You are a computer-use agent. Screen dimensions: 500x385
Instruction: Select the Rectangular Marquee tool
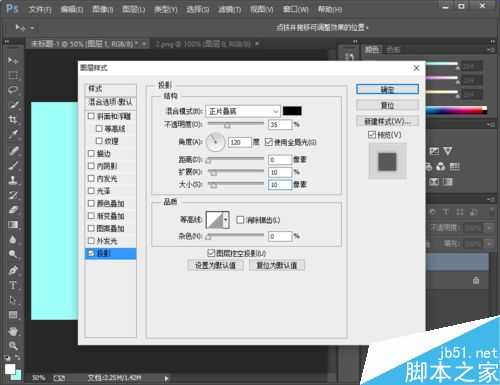pyautogui.click(x=13, y=75)
